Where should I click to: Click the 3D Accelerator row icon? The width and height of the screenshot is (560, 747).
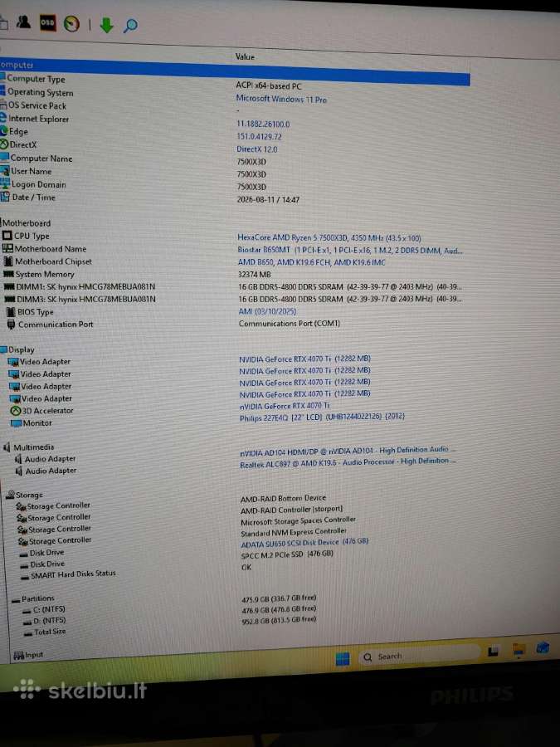15,411
